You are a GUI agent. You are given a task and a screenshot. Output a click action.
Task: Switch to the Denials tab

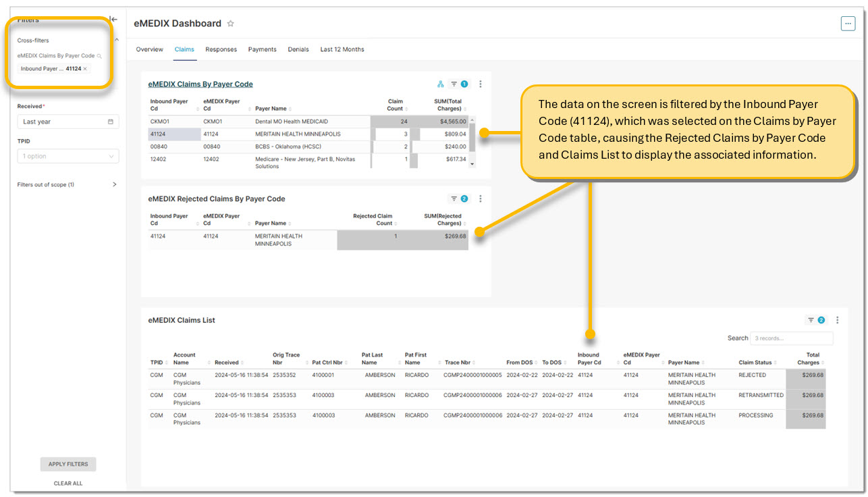pos(298,49)
